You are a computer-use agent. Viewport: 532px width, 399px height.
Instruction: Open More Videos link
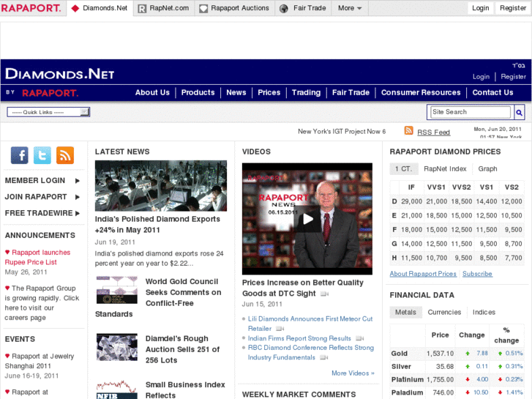[x=353, y=373]
